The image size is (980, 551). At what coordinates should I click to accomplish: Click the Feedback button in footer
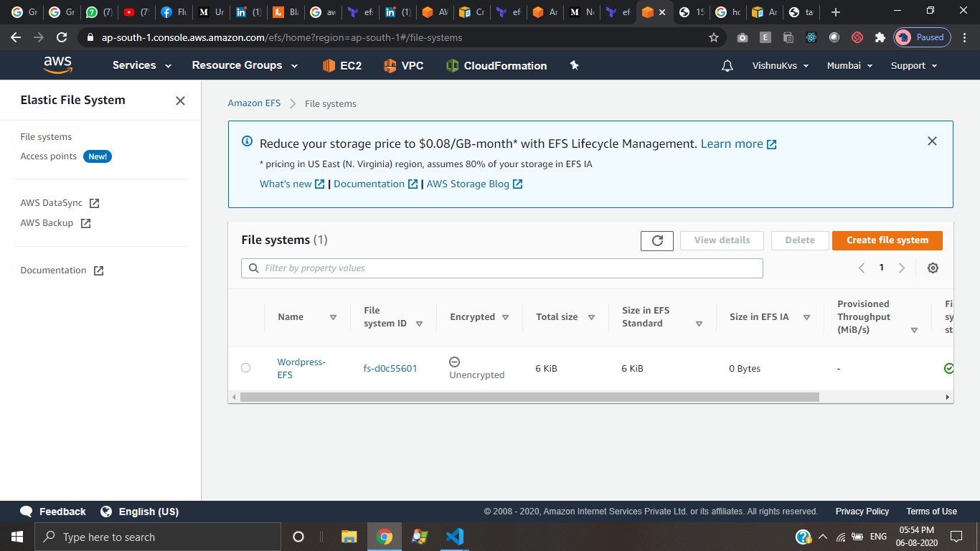[x=53, y=512]
